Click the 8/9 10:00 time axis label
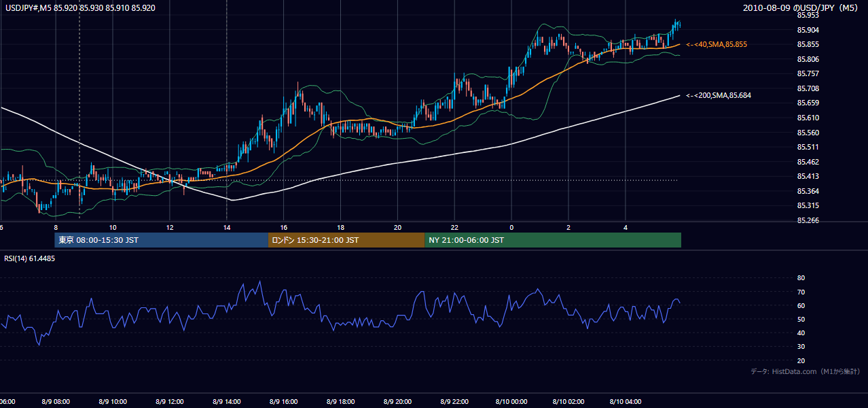This screenshot has width=868, height=408. (113, 401)
